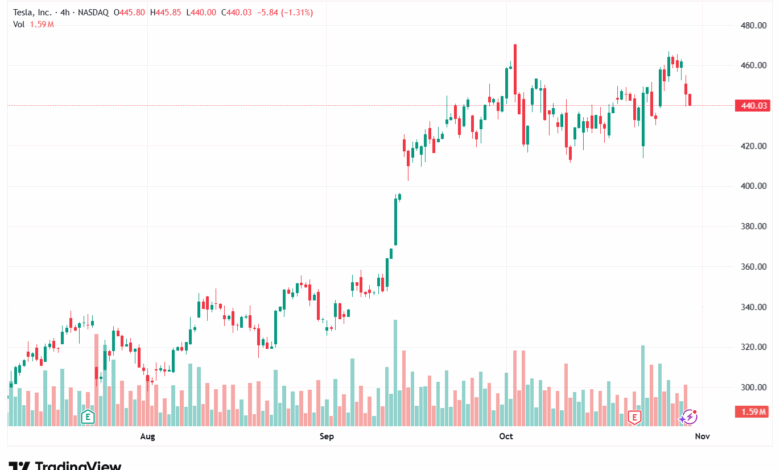Screen dimensions: 780x470
Task: Click the 360.00 price scale label
Action: [753, 267]
